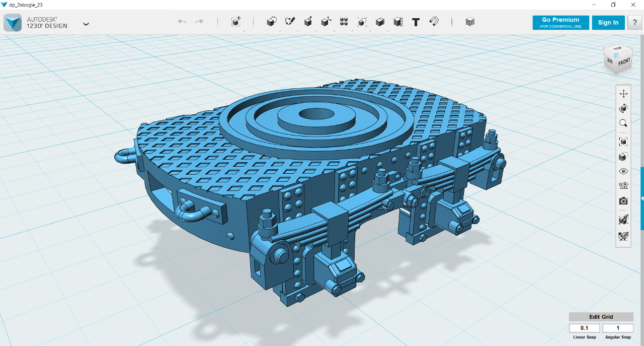
Task: Select the Sketch tool
Action: click(290, 22)
